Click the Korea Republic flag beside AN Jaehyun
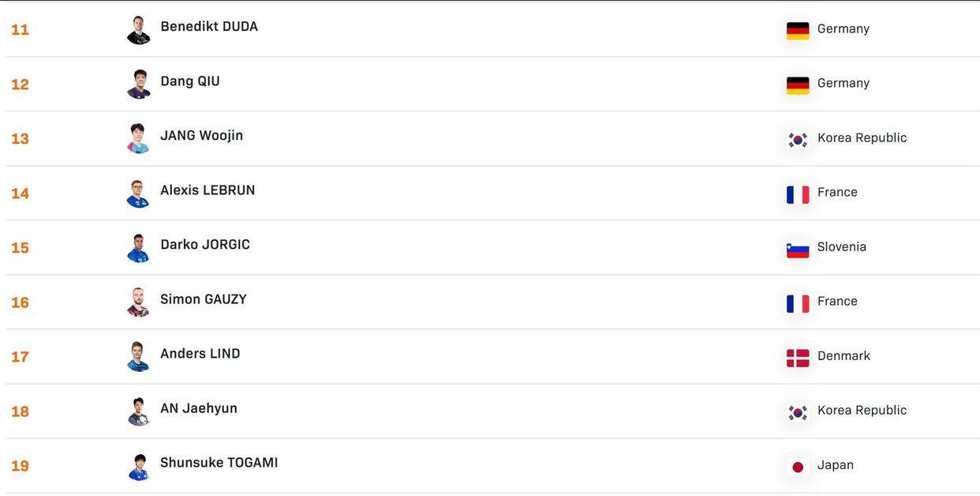 (798, 412)
